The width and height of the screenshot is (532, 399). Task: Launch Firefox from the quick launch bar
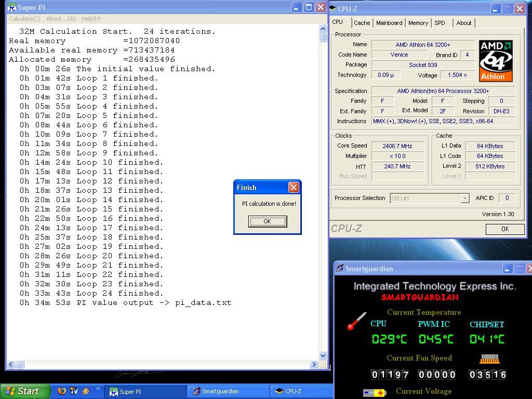tap(62, 391)
